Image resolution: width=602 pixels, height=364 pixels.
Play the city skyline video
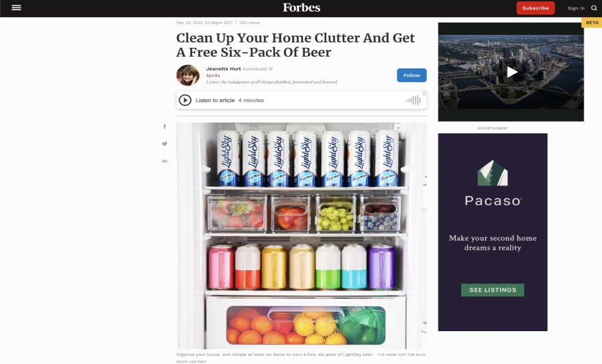tap(512, 72)
